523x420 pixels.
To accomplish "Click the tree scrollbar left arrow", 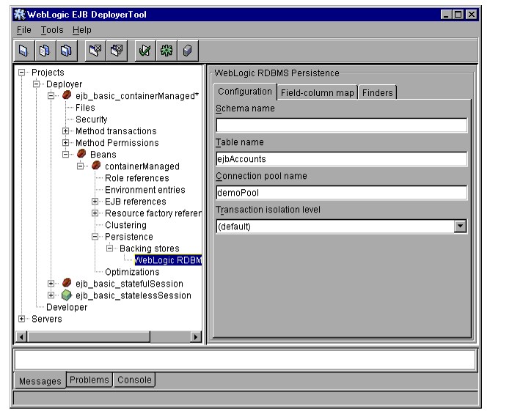I will (21, 336).
